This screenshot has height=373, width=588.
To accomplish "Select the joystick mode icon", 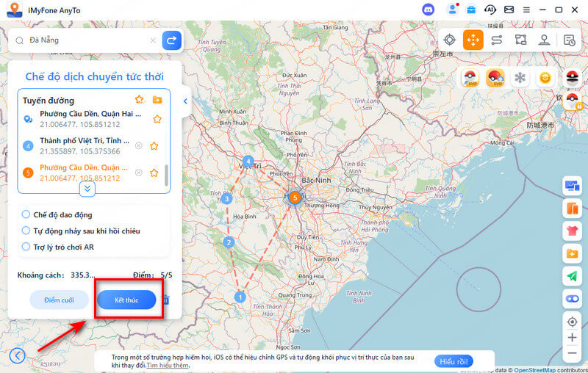I will [x=545, y=40].
